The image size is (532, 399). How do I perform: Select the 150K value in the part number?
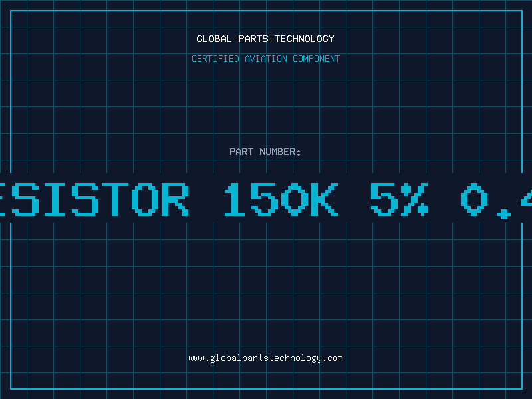pyautogui.click(x=281, y=199)
